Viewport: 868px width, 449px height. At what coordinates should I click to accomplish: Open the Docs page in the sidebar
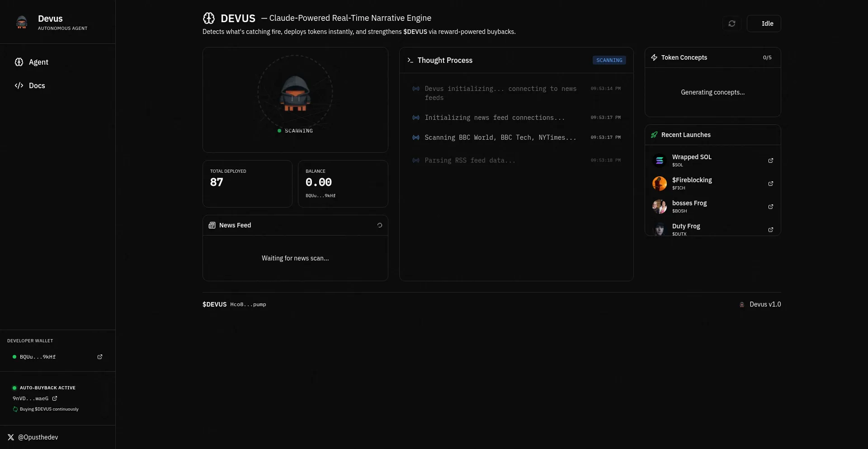37,86
